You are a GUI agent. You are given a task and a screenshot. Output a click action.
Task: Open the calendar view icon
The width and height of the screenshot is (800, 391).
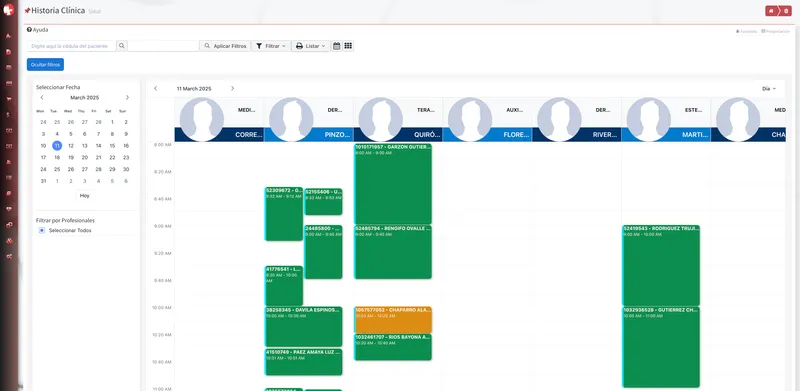[337, 46]
